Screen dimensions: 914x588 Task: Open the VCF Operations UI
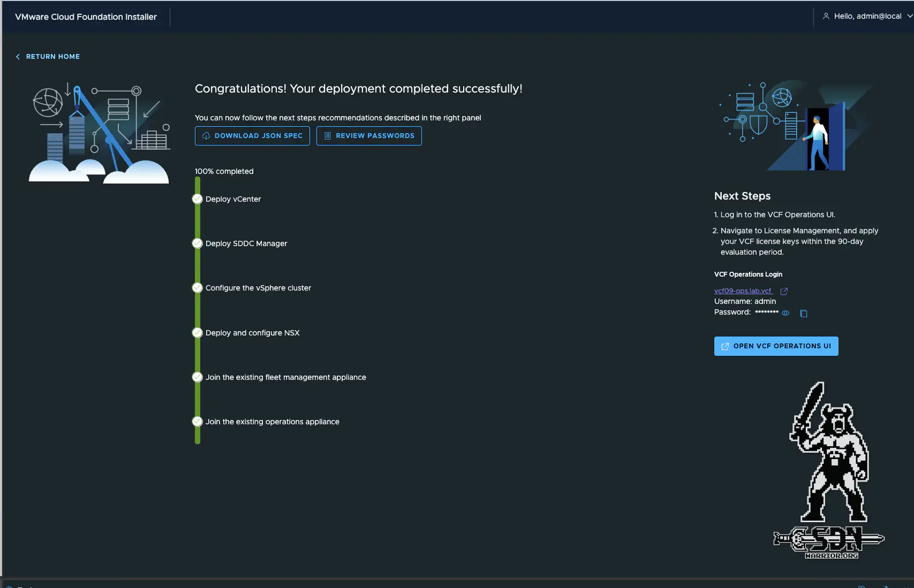(x=776, y=346)
